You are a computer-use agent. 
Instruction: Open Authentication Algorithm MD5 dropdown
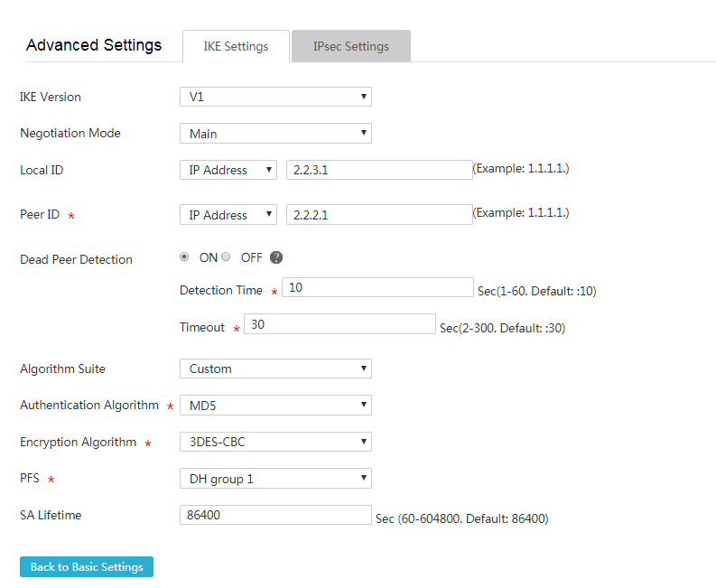click(x=275, y=406)
